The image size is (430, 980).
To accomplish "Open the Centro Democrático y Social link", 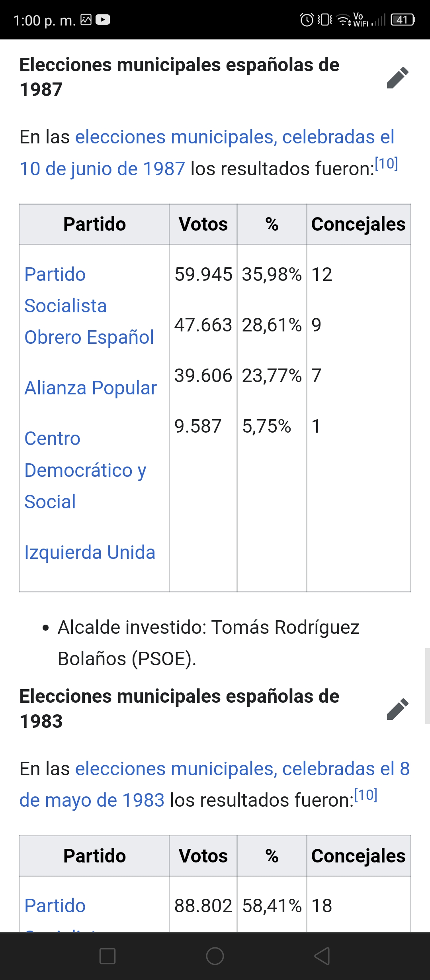I will pyautogui.click(x=85, y=470).
